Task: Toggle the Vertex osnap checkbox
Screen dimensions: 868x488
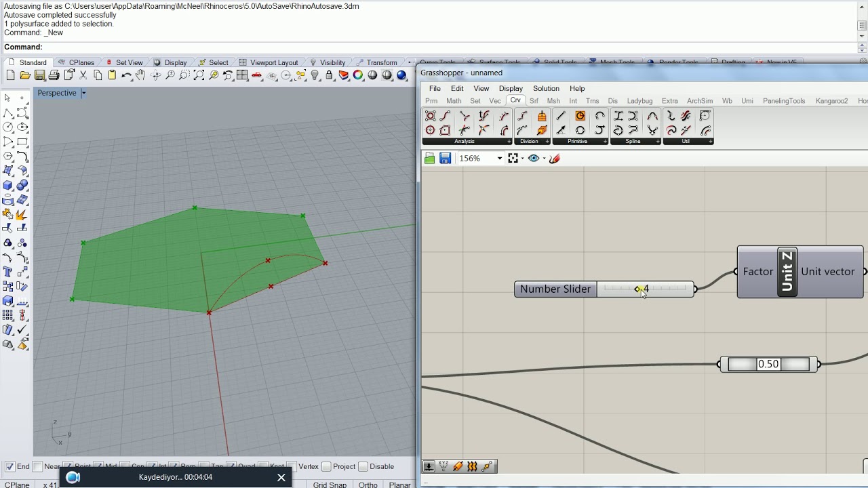Action: (291, 466)
